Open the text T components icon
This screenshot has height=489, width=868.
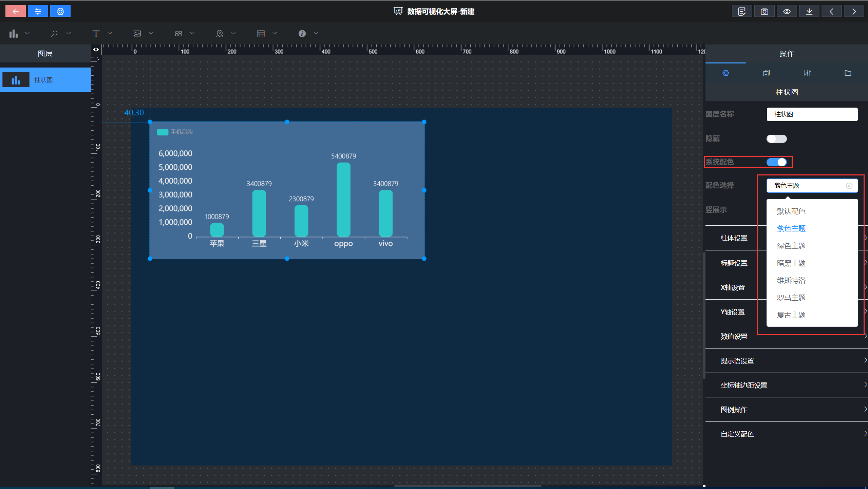[x=96, y=33]
